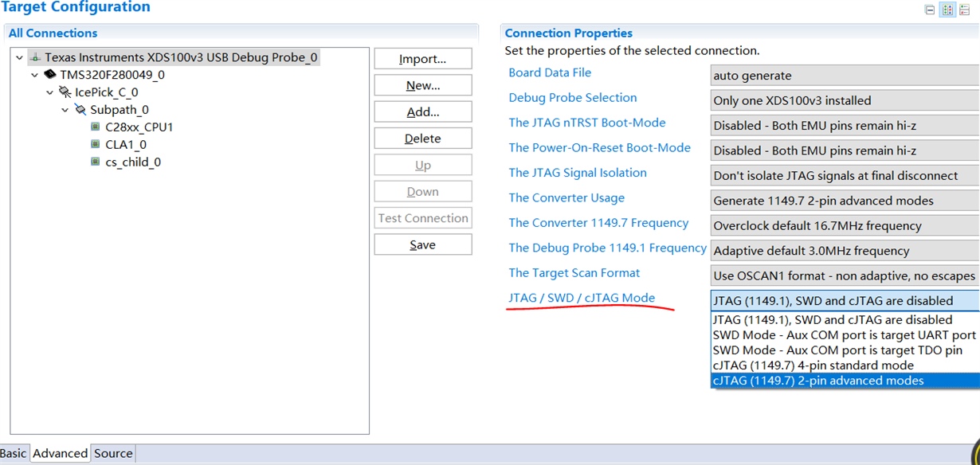Click the IcePick_C_0 router icon
The height and width of the screenshot is (465, 980).
click(65, 92)
